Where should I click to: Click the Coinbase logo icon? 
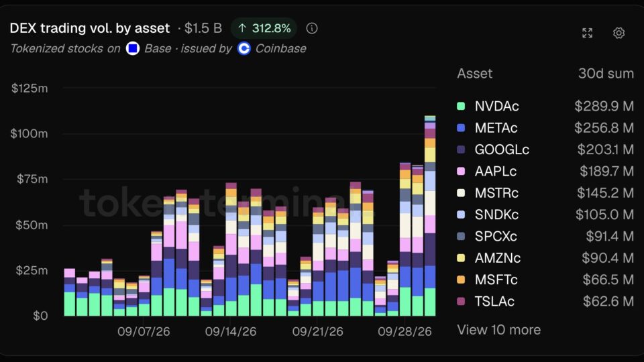244,48
